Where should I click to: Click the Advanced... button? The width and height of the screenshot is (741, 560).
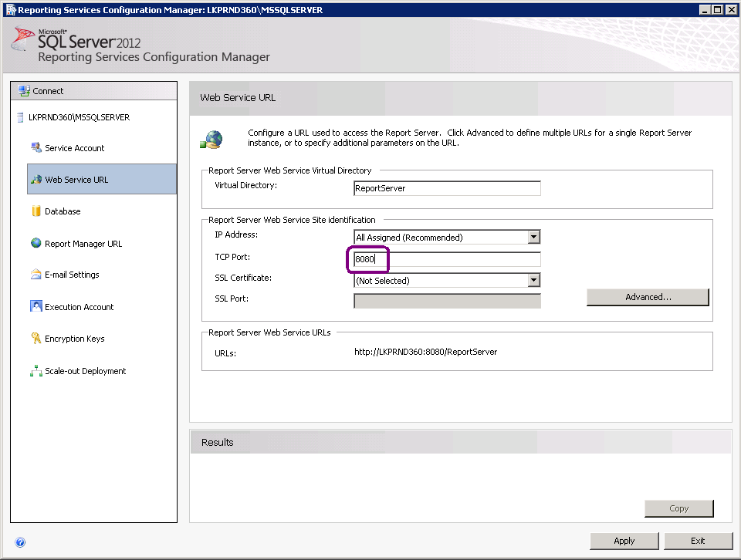pyautogui.click(x=648, y=297)
